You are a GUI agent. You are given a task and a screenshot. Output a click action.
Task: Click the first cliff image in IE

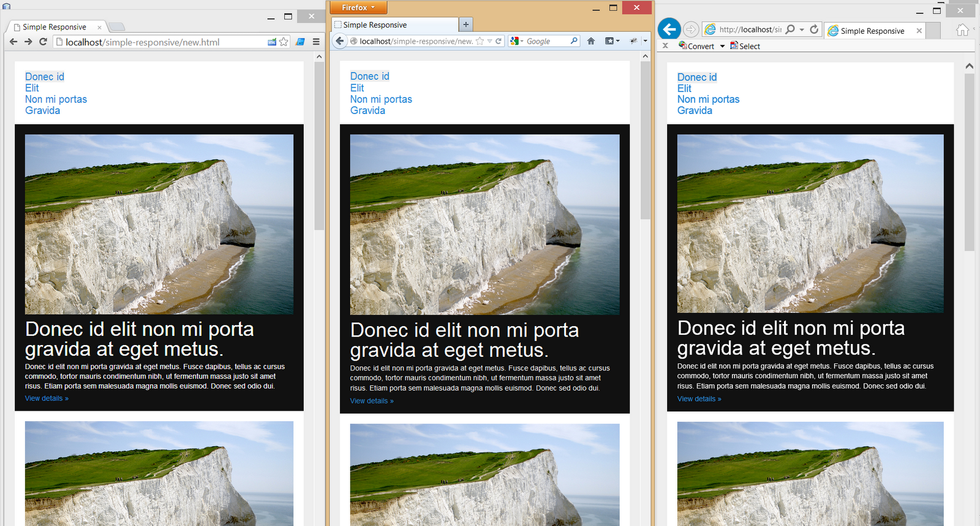[x=810, y=224]
